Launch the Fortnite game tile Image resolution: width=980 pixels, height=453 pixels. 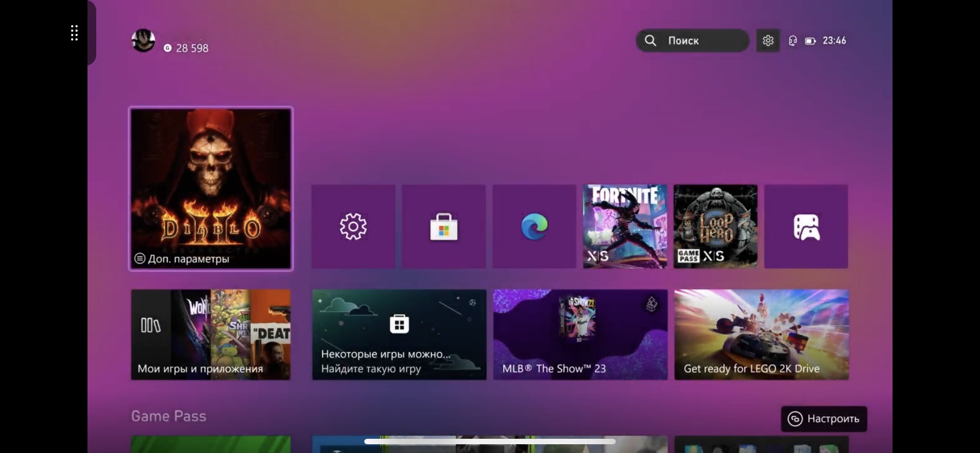[625, 226]
